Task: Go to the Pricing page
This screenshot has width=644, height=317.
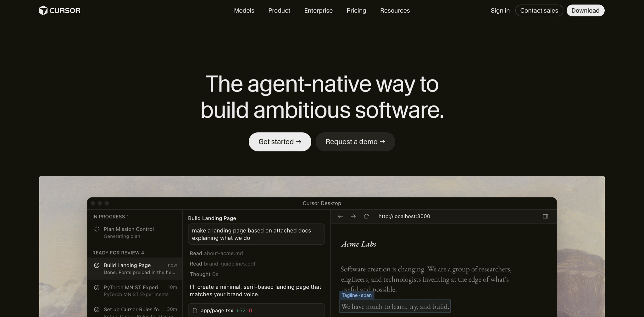Action: coord(356,10)
